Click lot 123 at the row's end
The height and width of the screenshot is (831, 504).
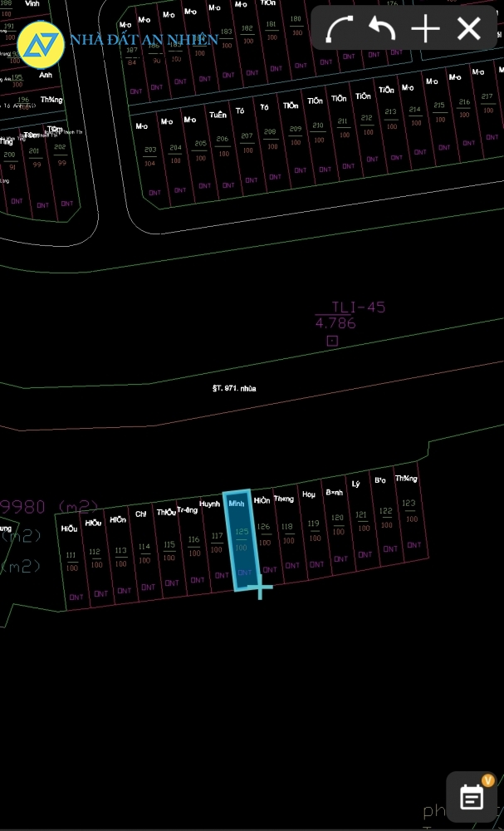409,509
